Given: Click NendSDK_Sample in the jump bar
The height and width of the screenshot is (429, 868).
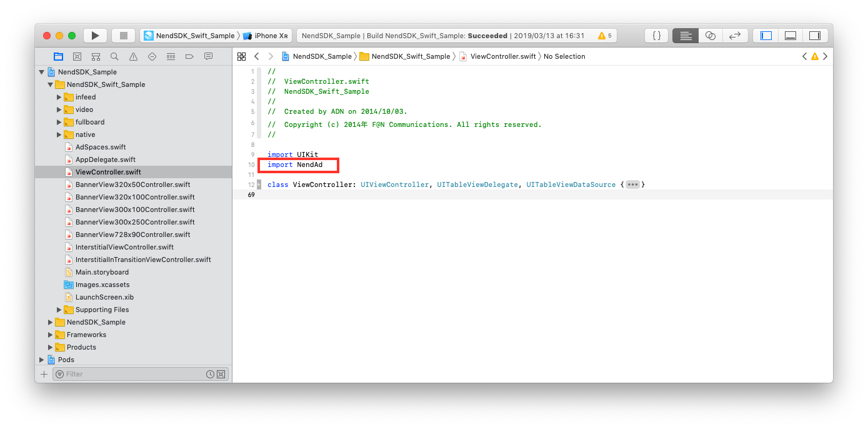Looking at the screenshot, I should 317,56.
